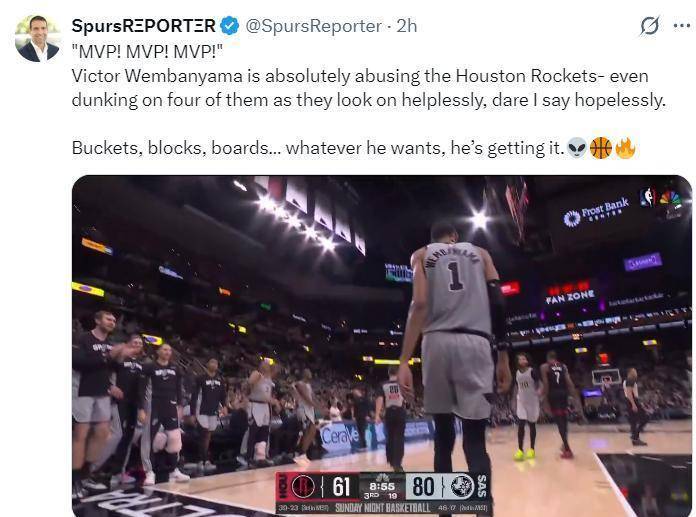696x517 pixels.
Task: Click the blue verified badge
Action: tap(229, 26)
